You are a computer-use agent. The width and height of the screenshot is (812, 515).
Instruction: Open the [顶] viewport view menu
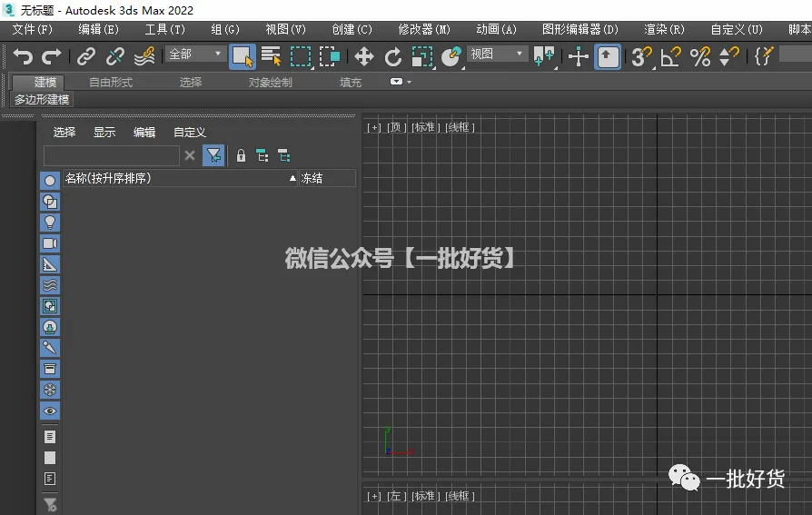[396, 127]
